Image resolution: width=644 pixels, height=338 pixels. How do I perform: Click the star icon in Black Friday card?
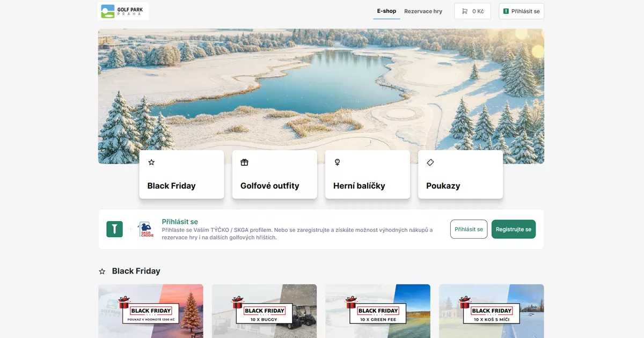pyautogui.click(x=151, y=162)
